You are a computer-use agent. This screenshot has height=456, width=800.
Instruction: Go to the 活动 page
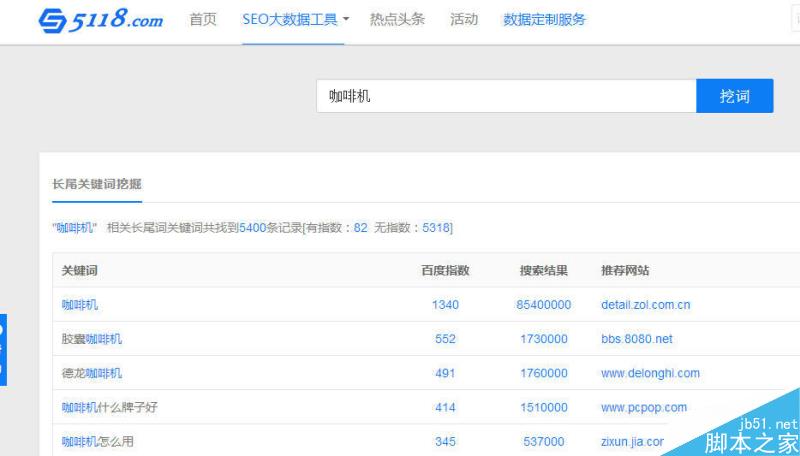[x=464, y=19]
